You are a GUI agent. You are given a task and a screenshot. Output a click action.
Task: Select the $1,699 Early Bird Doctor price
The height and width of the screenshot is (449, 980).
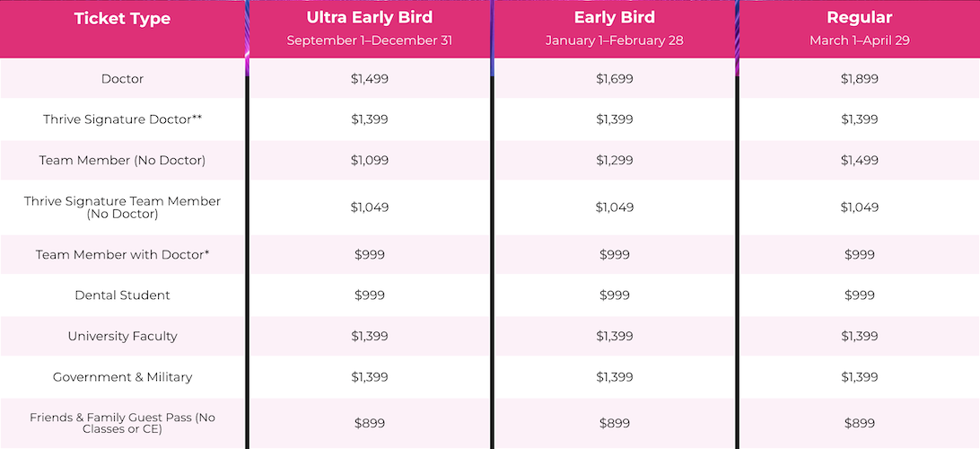(x=615, y=79)
